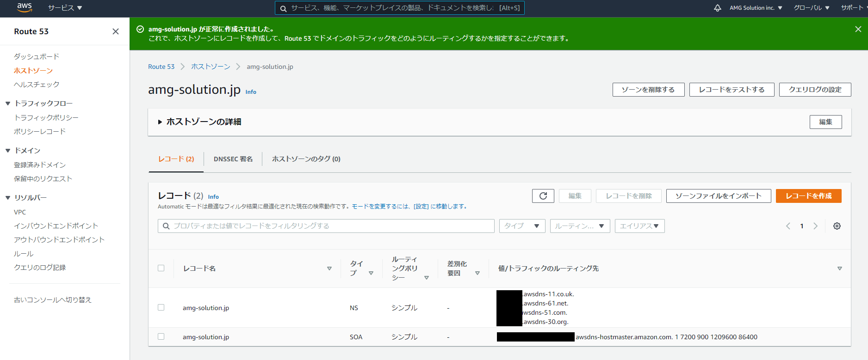The image size is (868, 360).
Task: Go to the previous records page
Action: coord(788,226)
